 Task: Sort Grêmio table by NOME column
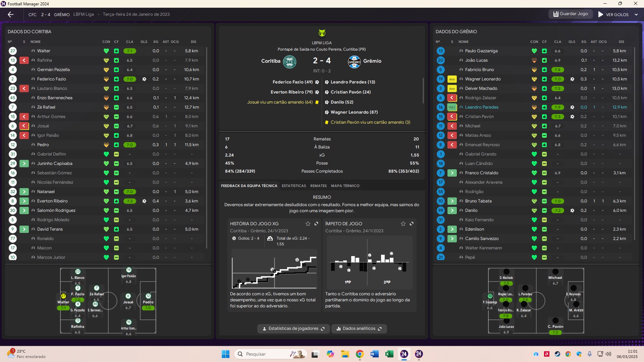(x=464, y=42)
